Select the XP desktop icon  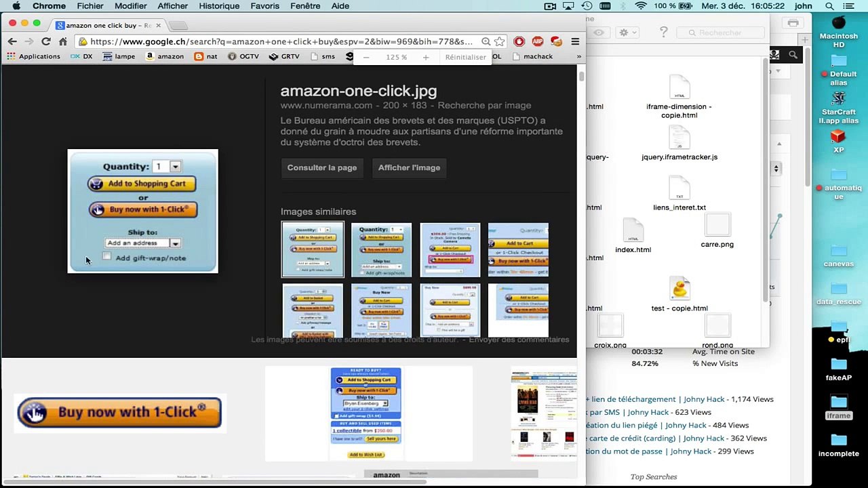click(x=839, y=141)
